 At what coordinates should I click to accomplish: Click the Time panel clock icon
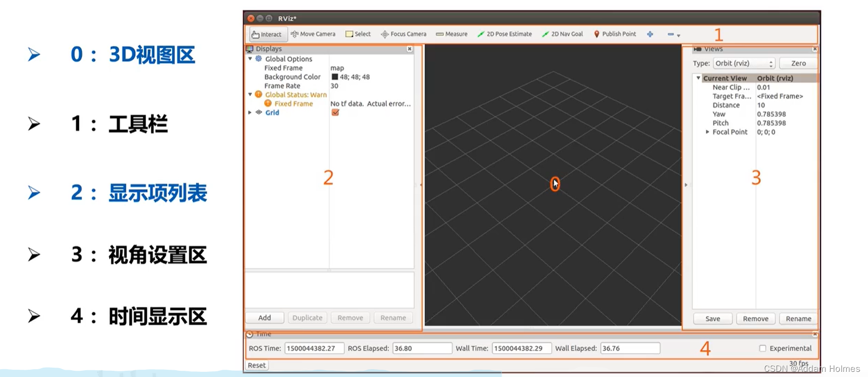coord(249,334)
